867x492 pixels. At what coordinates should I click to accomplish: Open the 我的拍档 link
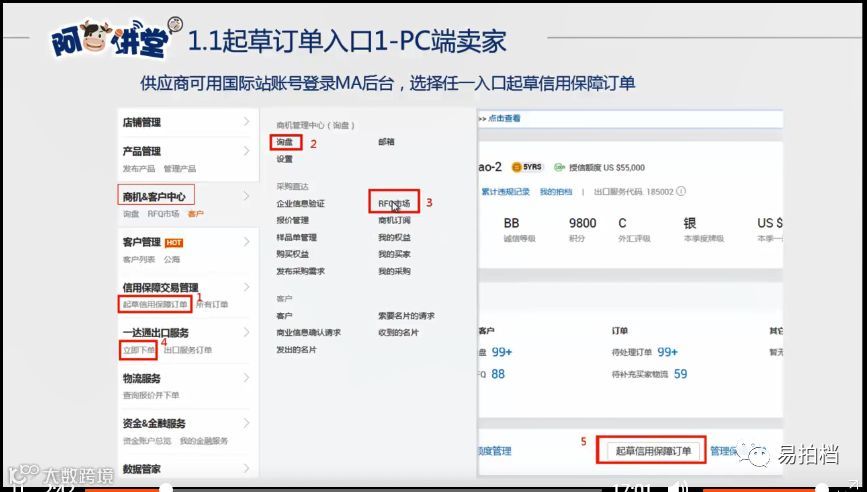coord(556,192)
